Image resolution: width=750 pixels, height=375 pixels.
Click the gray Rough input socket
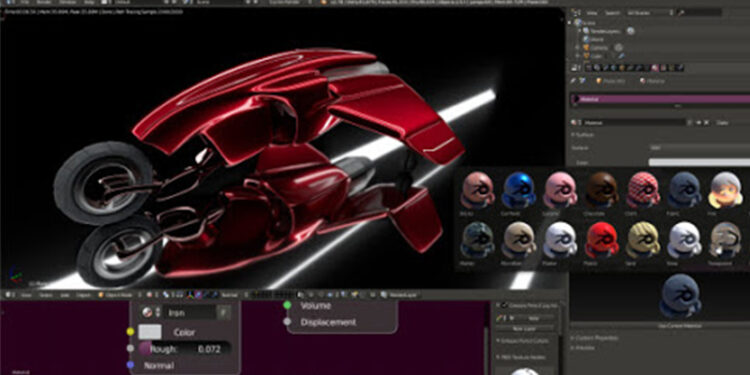(130, 349)
